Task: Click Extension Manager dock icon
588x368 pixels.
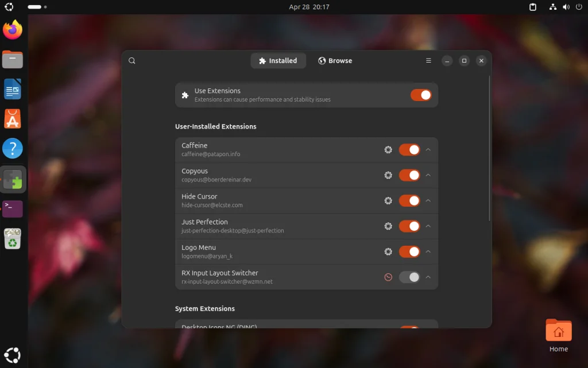Action: pos(13,179)
